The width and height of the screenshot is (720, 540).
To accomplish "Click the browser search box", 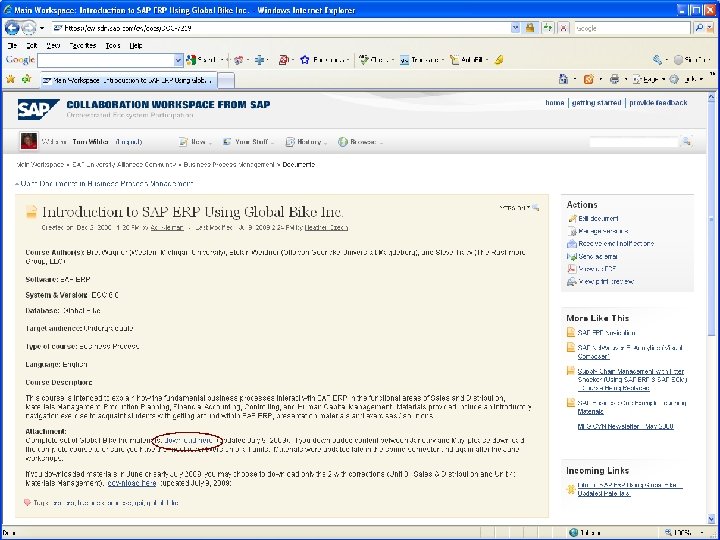I will tap(631, 28).
